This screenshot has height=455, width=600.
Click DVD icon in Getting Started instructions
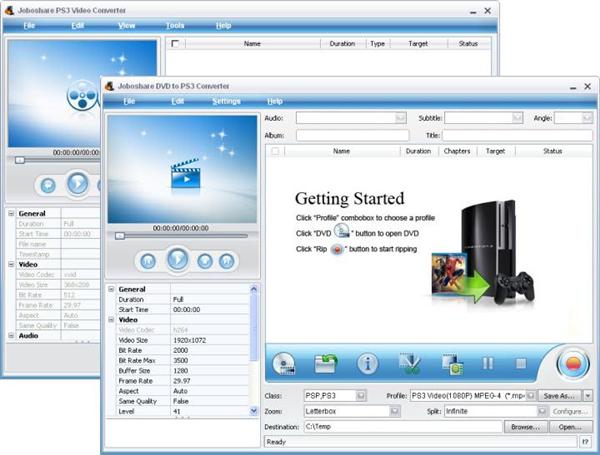click(341, 231)
